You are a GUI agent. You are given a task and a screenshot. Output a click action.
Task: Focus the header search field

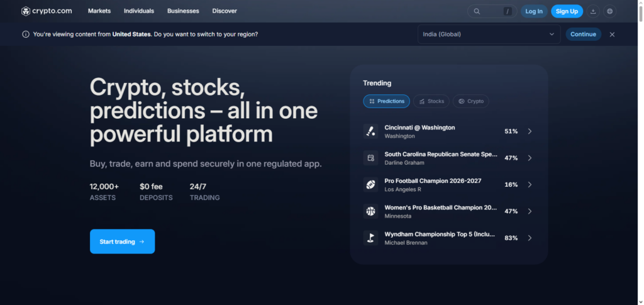click(x=492, y=11)
